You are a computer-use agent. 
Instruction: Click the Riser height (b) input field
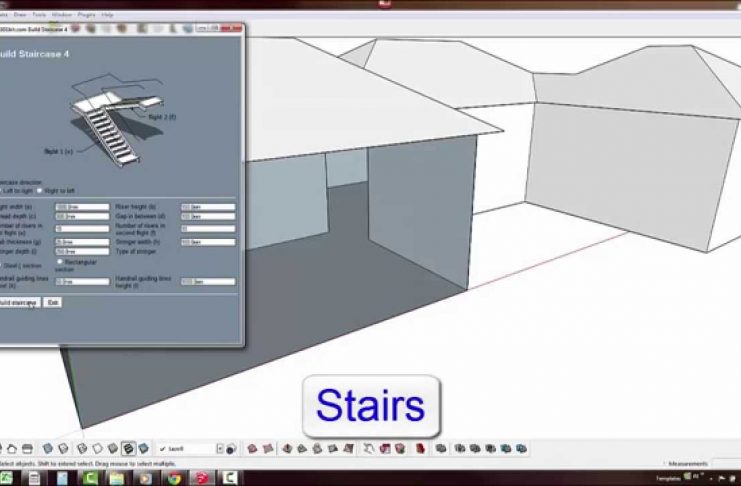point(207,207)
